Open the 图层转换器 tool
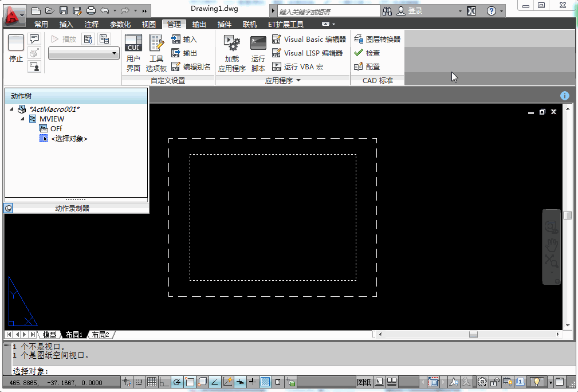Image resolution: width=578 pixels, height=392 pixels. tap(377, 39)
